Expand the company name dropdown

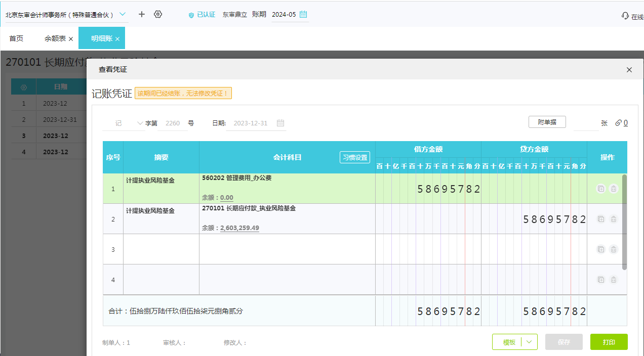(122, 14)
